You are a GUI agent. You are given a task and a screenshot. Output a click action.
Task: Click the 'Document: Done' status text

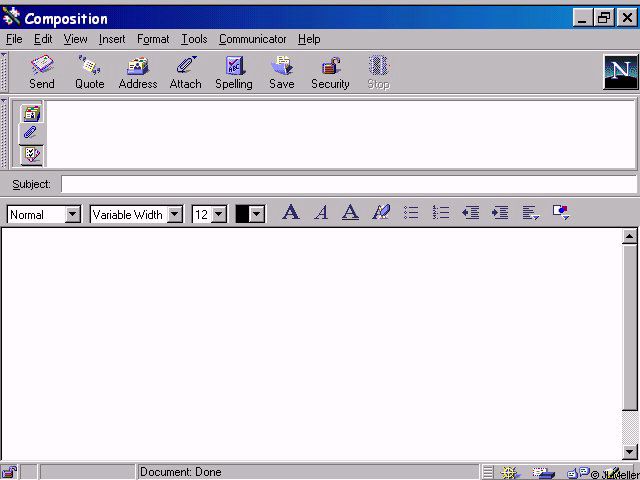180,472
